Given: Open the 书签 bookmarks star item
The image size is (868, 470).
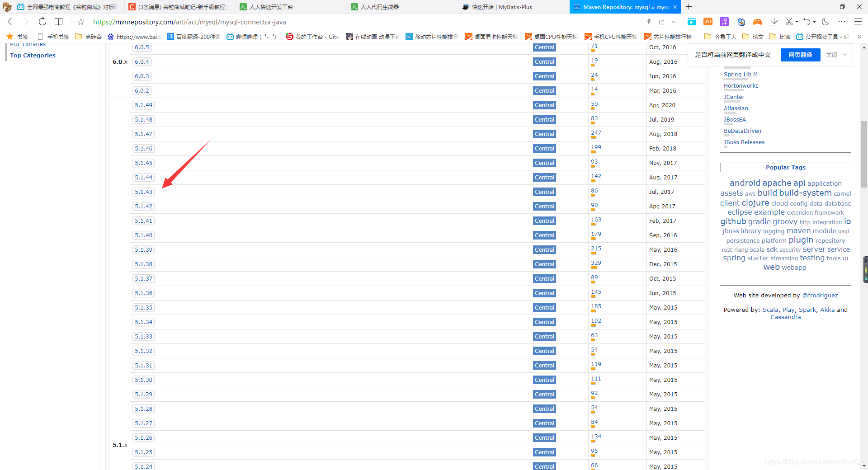Looking at the screenshot, I should click(x=17, y=37).
